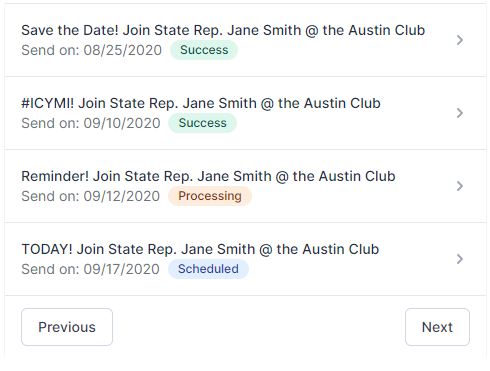
Task: Select the Send on 09/10/2020 date text
Action: tap(91, 123)
